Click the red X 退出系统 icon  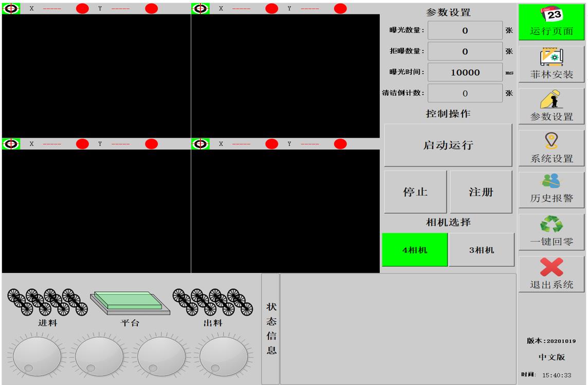tap(552, 267)
